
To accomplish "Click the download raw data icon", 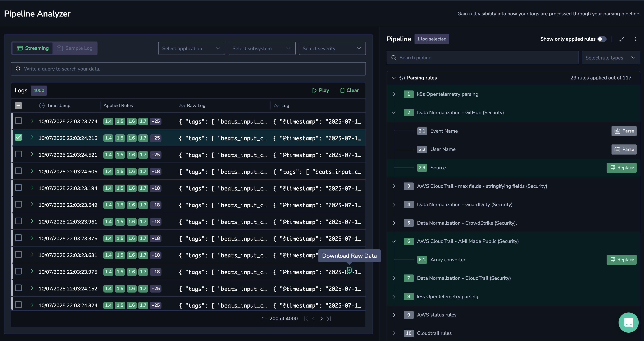I will point(349,270).
